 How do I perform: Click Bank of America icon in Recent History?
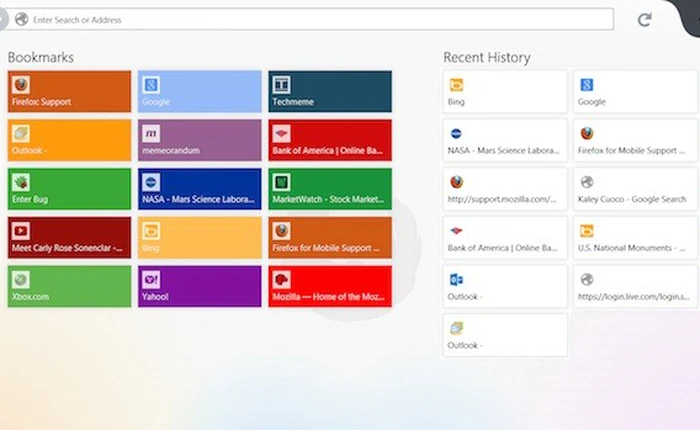456,230
